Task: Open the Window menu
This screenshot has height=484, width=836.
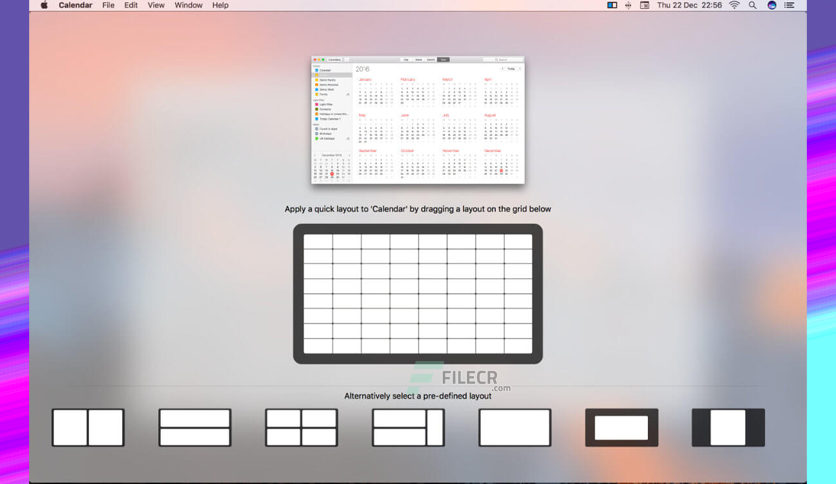Action: [x=188, y=5]
